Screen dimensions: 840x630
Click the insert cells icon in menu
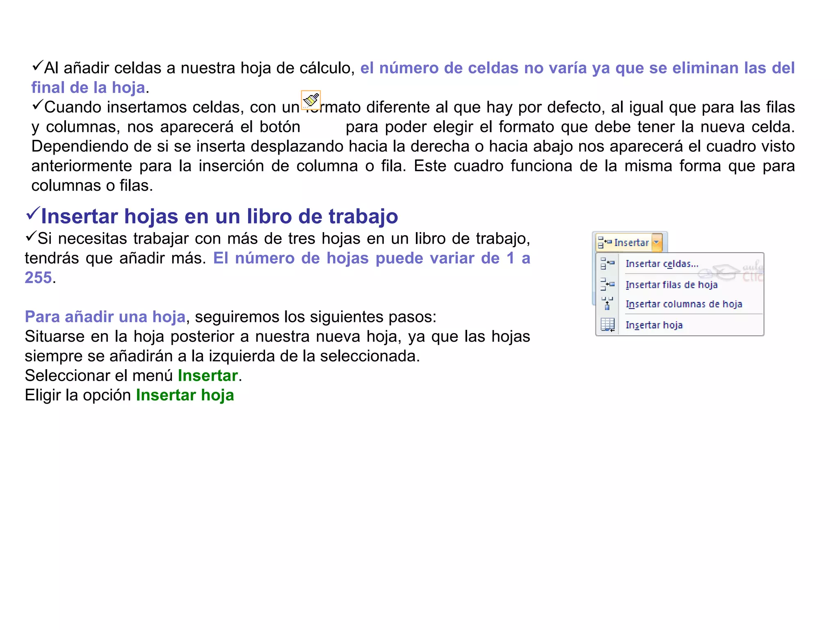click(x=607, y=263)
